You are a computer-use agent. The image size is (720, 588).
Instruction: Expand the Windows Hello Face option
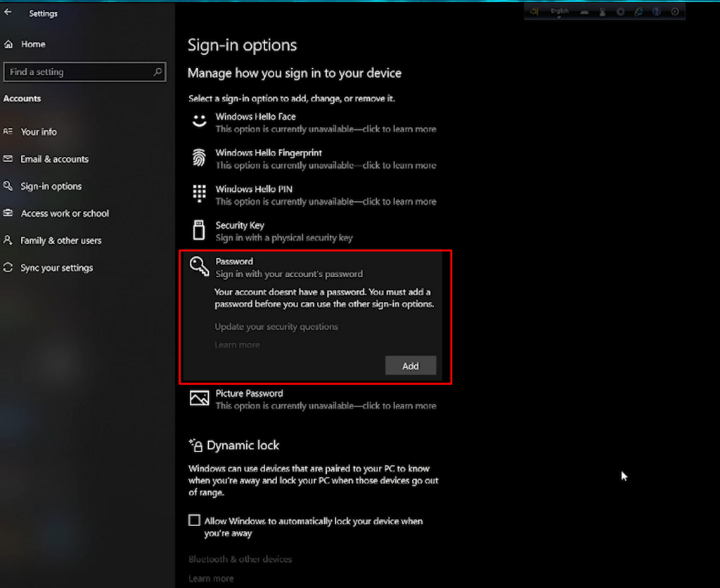(x=312, y=122)
